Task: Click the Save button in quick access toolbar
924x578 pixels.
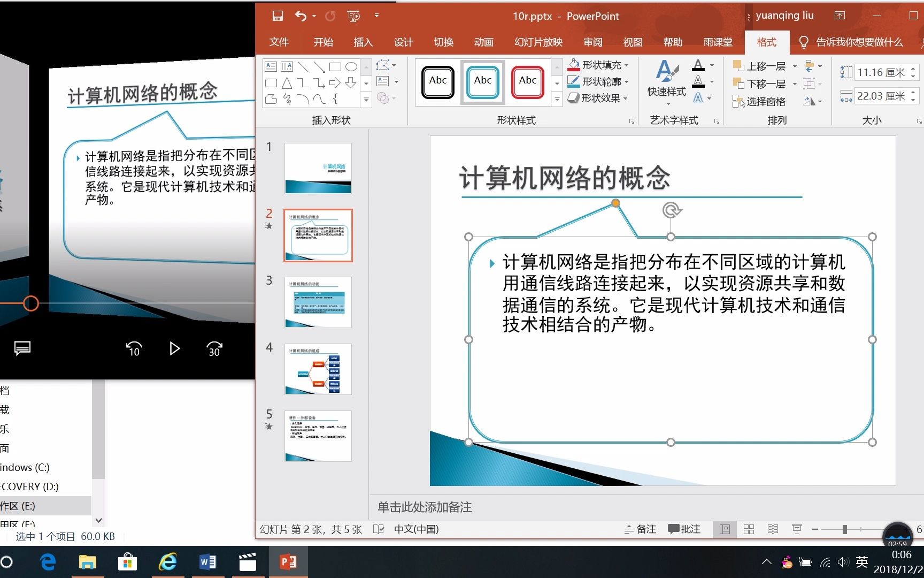Action: tap(277, 16)
